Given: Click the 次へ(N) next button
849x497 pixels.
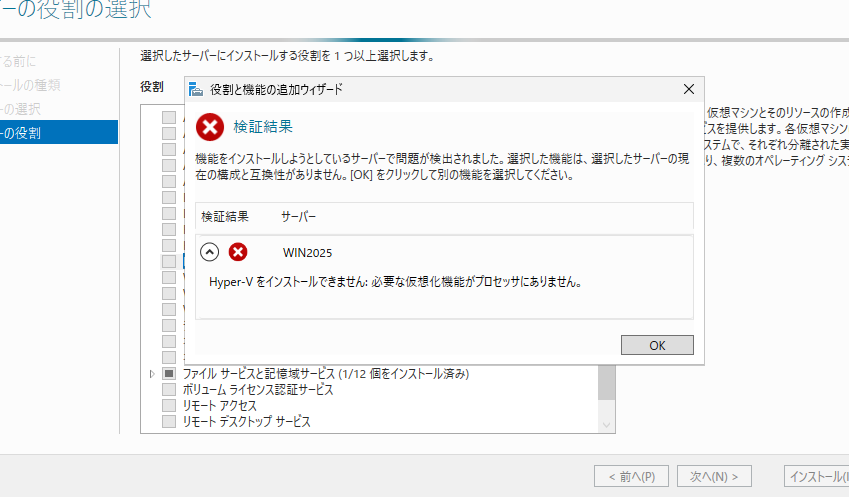Looking at the screenshot, I should (x=714, y=476).
